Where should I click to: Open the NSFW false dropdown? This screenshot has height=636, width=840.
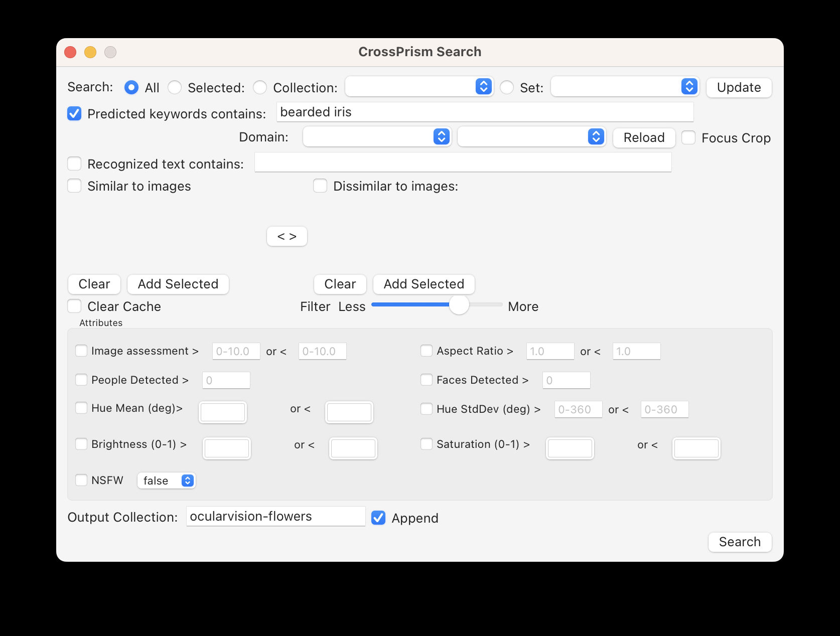pos(167,481)
